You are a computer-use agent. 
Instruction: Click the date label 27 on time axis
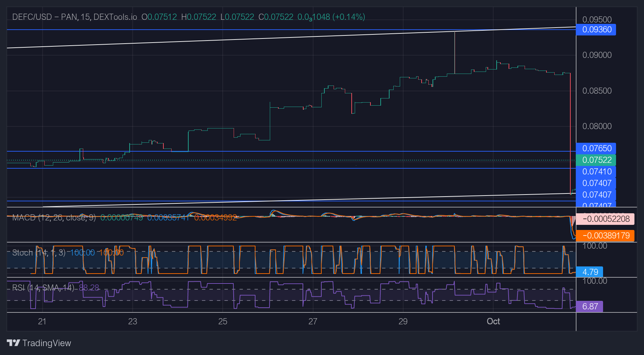[x=313, y=322]
